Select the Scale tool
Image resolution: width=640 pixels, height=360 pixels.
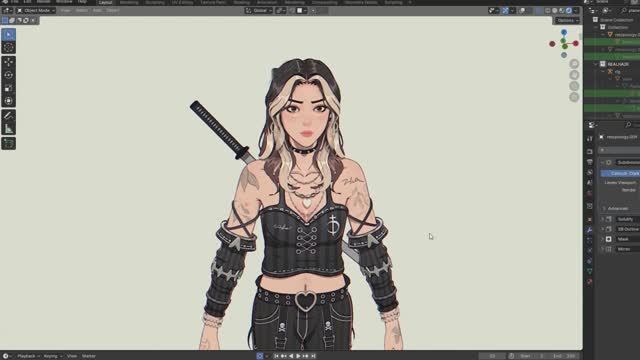pyautogui.click(x=9, y=88)
